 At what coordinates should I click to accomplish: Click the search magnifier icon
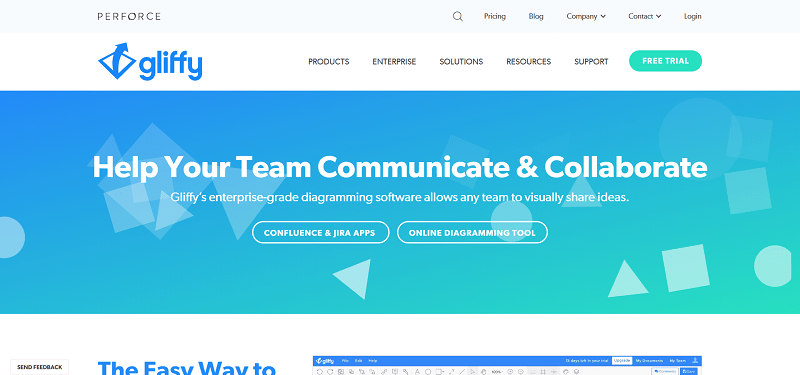pos(458,16)
